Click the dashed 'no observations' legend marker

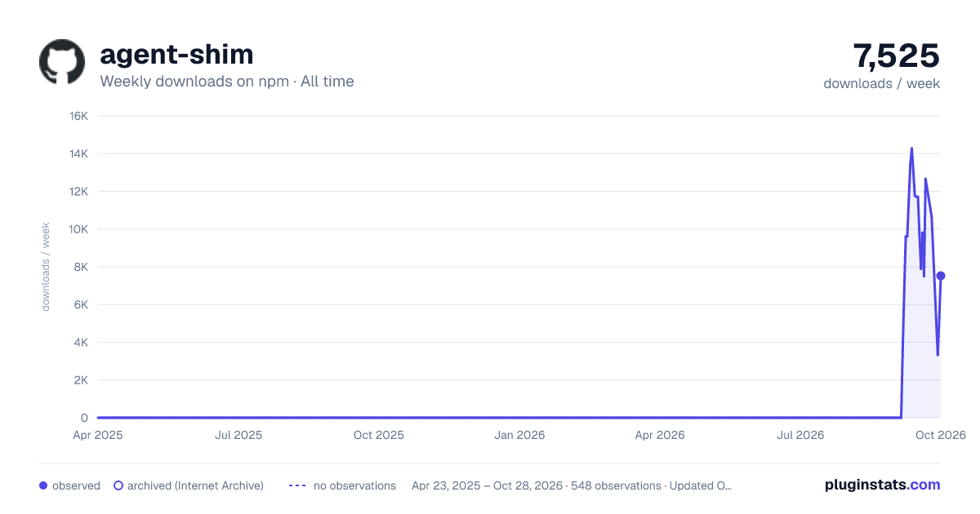tap(297, 485)
